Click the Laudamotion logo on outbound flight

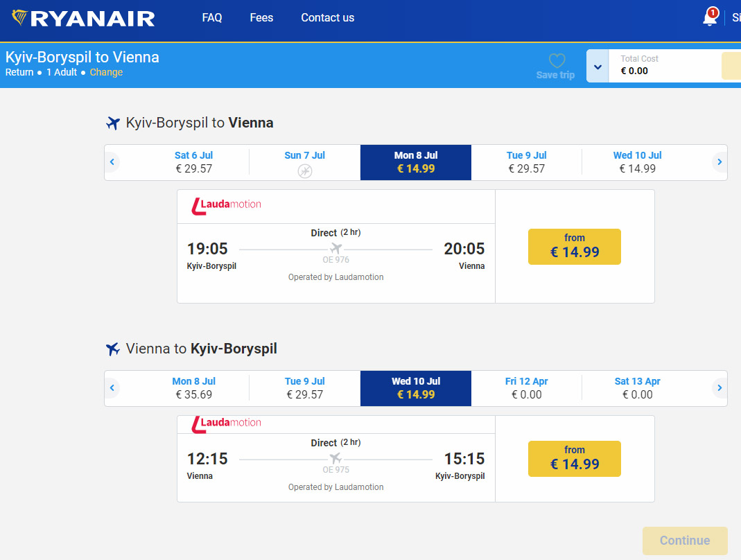[x=226, y=205]
